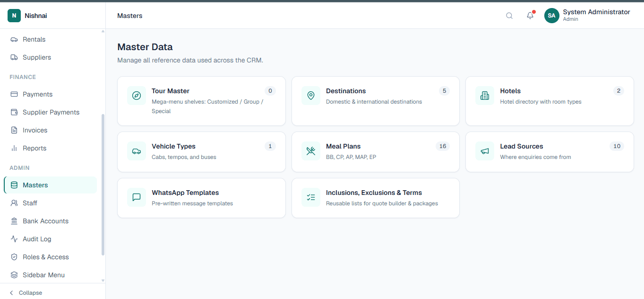
Task: Open the notifications bell icon
Action: [530, 16]
